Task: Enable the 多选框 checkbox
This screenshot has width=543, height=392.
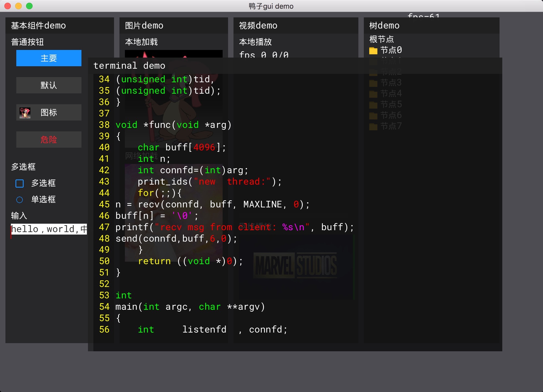Action: (x=20, y=184)
